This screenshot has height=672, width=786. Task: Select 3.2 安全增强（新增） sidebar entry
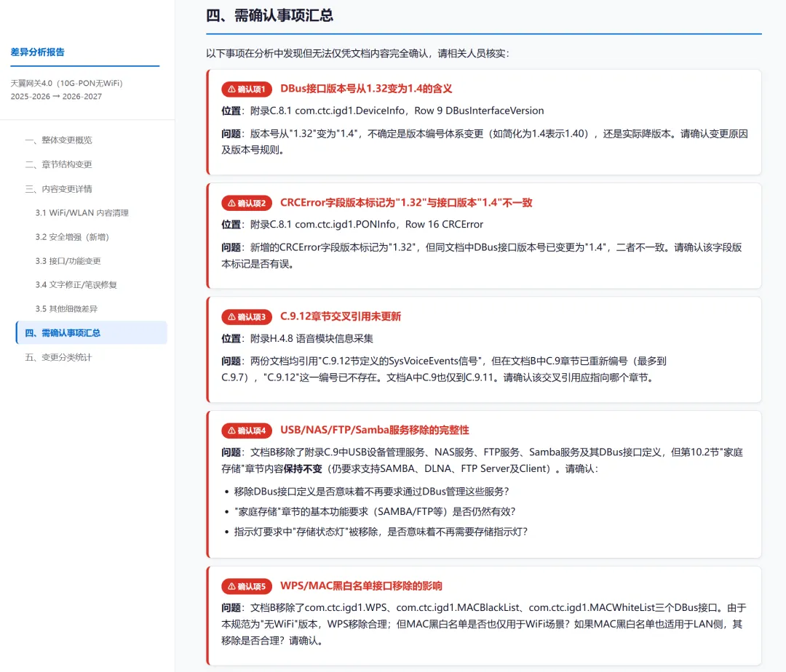point(72,237)
